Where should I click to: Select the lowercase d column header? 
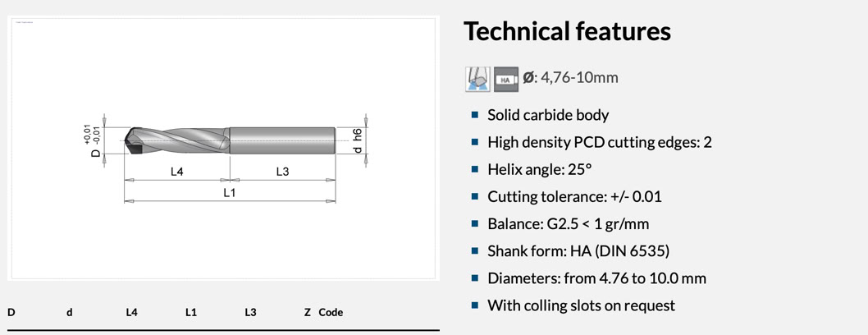tap(70, 313)
